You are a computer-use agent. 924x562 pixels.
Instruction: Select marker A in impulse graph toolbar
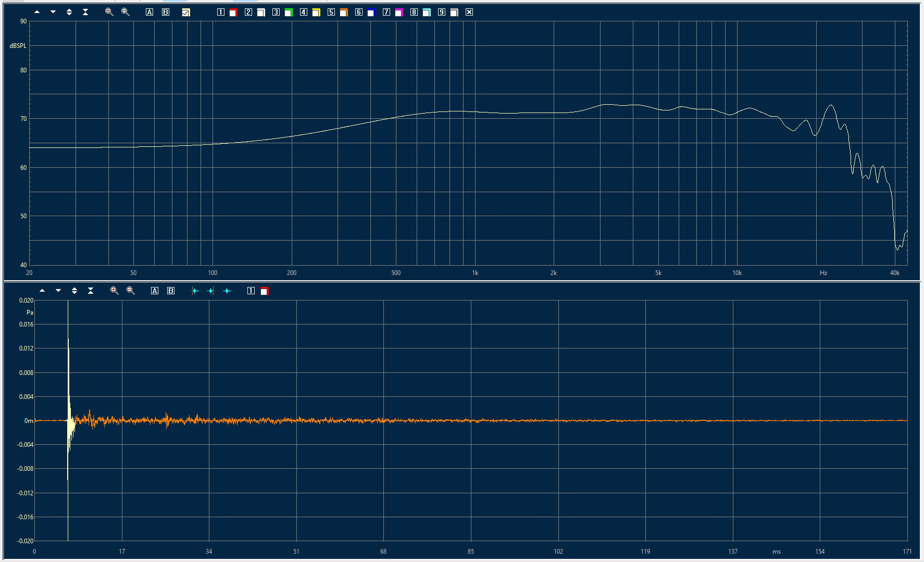155,291
